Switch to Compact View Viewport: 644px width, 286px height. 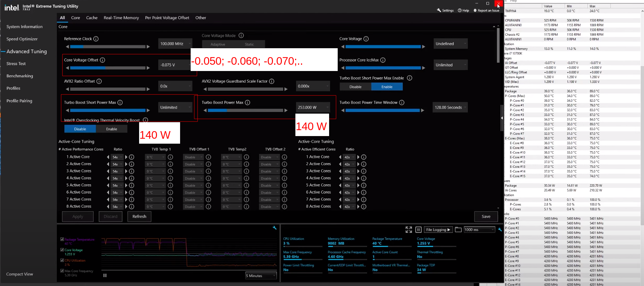tap(20, 274)
